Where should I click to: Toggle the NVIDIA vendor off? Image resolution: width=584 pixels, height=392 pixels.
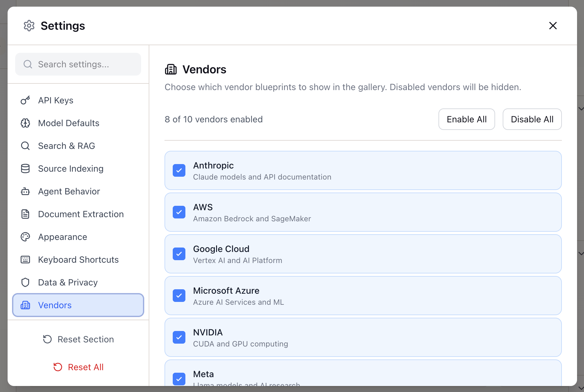pos(179,337)
